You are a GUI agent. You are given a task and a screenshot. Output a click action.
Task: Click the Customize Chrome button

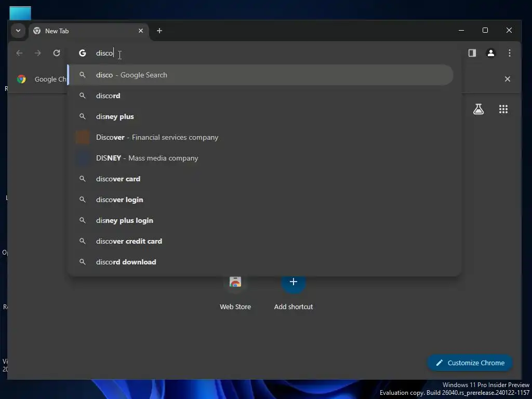point(470,363)
